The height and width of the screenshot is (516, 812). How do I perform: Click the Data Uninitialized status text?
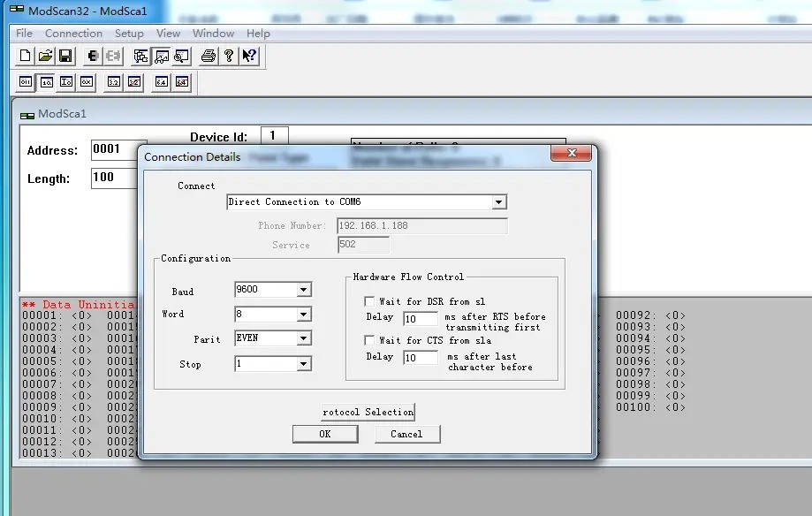[79, 305]
